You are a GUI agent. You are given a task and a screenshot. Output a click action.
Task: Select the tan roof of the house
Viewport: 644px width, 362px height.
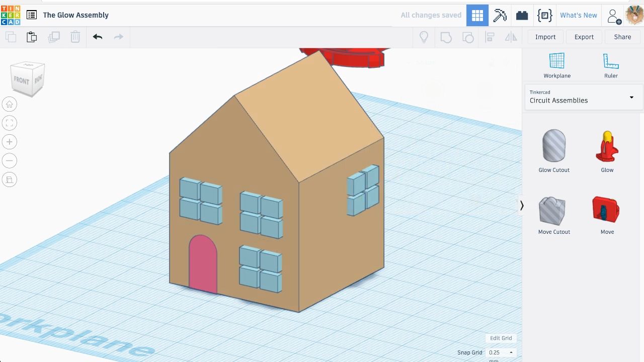[309, 117]
